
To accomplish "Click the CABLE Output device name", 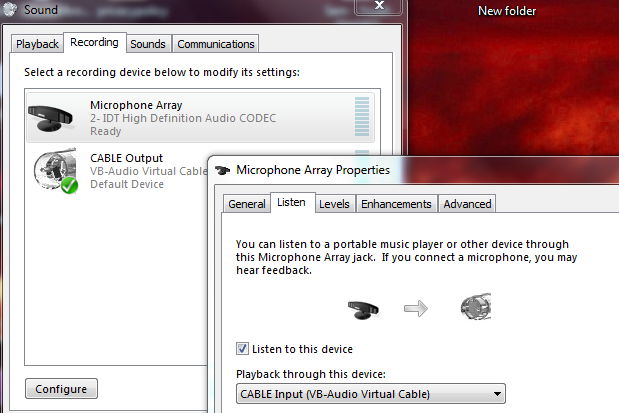I will tap(126, 158).
